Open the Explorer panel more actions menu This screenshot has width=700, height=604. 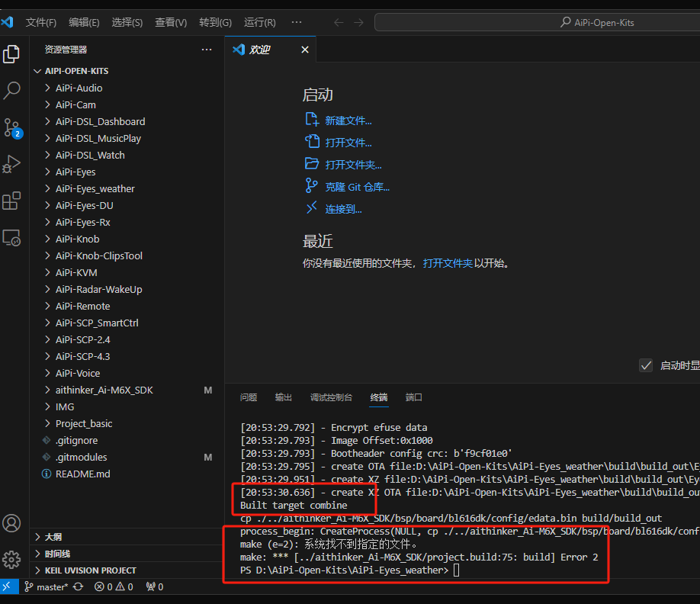click(206, 50)
